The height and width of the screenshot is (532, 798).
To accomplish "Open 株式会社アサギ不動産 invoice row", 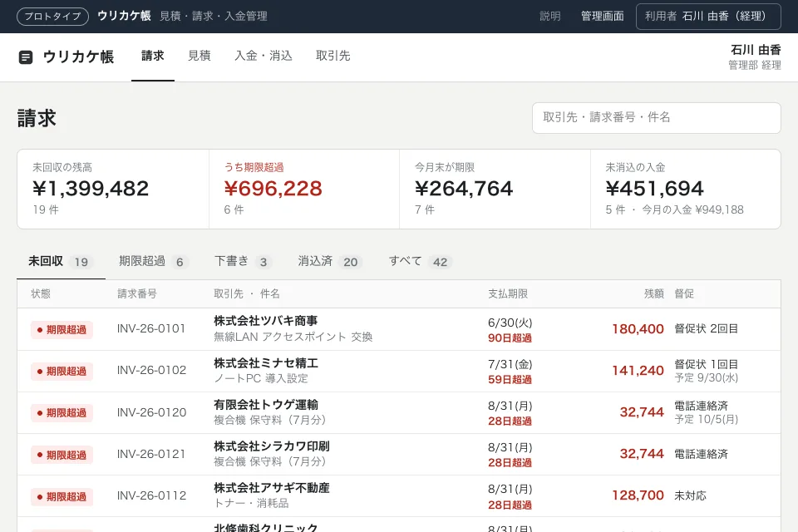I will pos(399,496).
